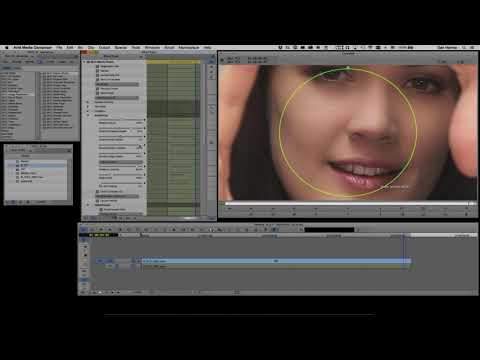Open the Output menu
The image size is (480, 360).
tap(104, 48)
